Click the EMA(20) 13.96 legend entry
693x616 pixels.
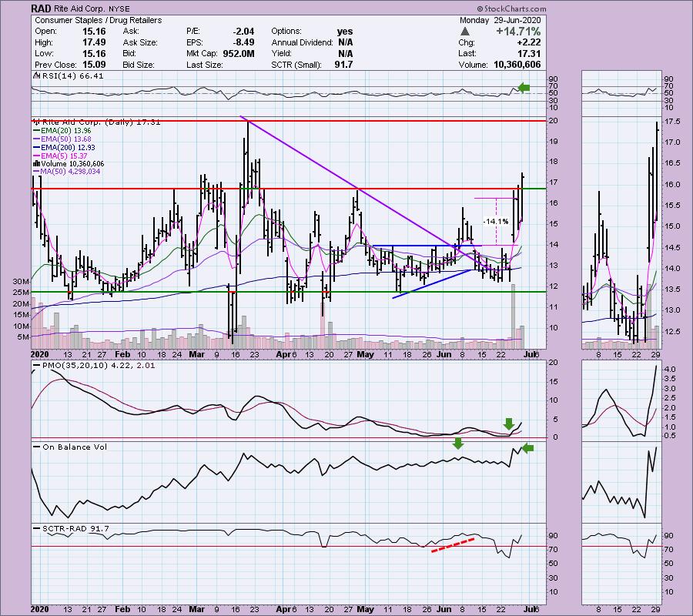pos(62,130)
